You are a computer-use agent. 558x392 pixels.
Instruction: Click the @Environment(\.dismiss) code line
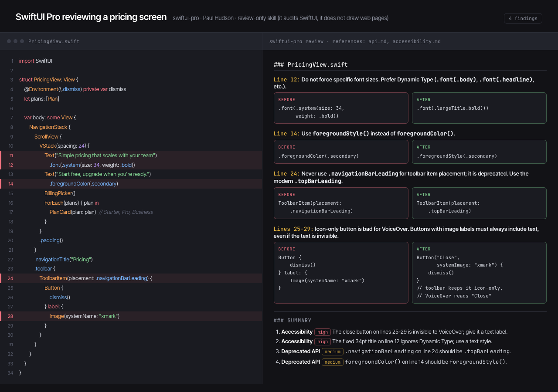tap(75, 89)
